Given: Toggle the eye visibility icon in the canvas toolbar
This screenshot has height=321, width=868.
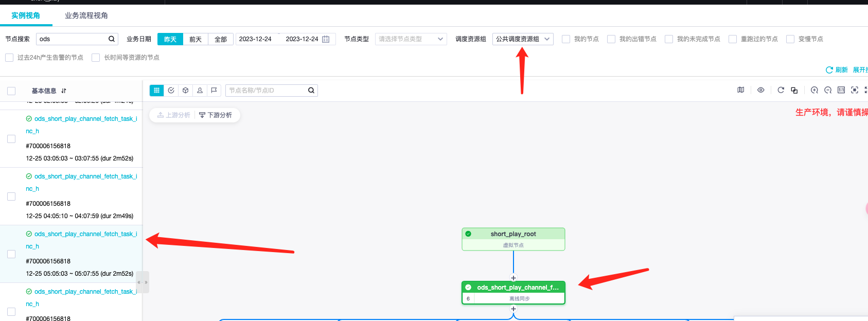Looking at the screenshot, I should pyautogui.click(x=761, y=90).
